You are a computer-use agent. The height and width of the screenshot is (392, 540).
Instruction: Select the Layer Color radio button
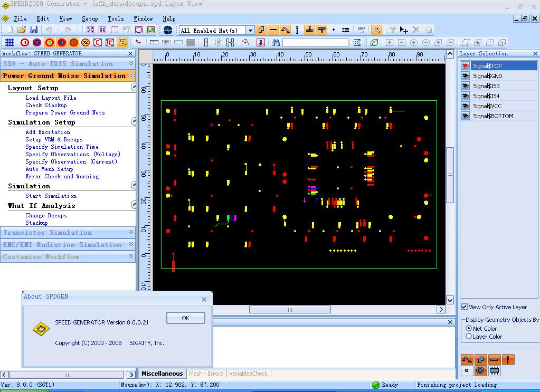[468, 336]
